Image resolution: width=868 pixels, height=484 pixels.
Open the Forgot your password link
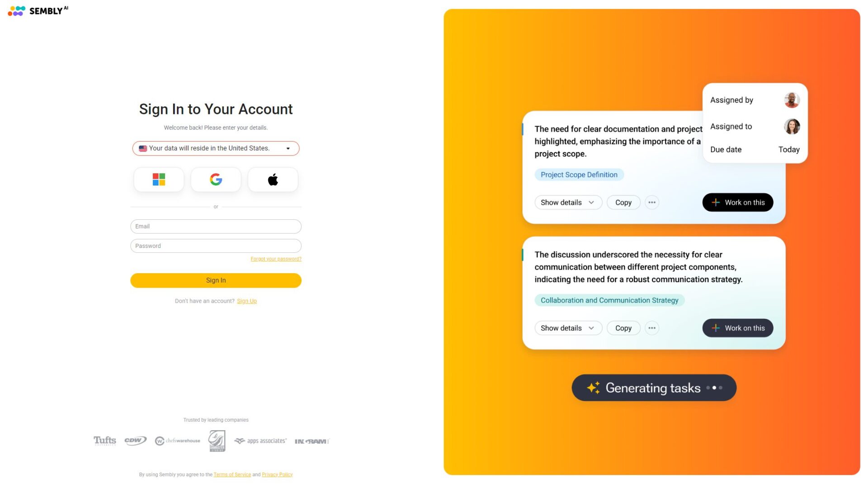(x=276, y=259)
